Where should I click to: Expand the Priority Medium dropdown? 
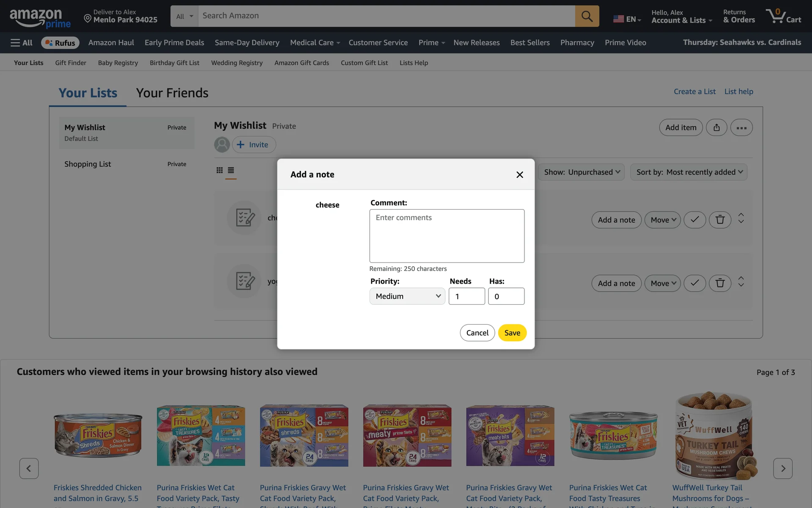(407, 296)
